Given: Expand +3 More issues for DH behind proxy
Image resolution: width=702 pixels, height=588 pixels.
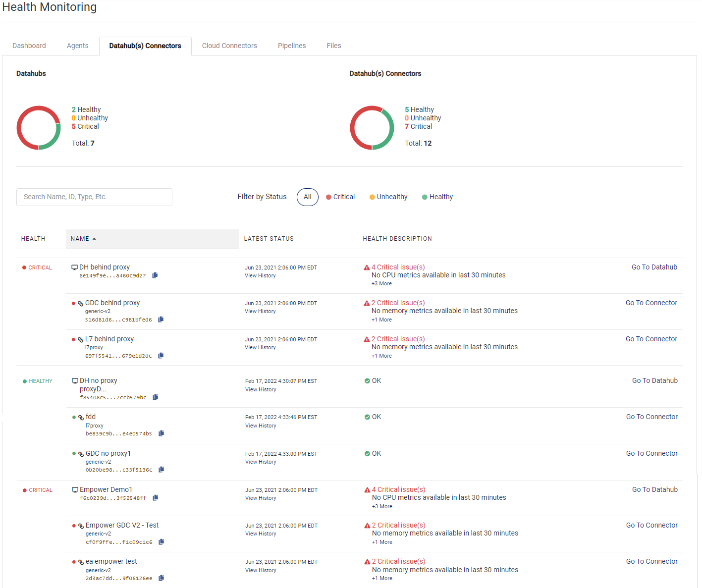Looking at the screenshot, I should point(381,283).
